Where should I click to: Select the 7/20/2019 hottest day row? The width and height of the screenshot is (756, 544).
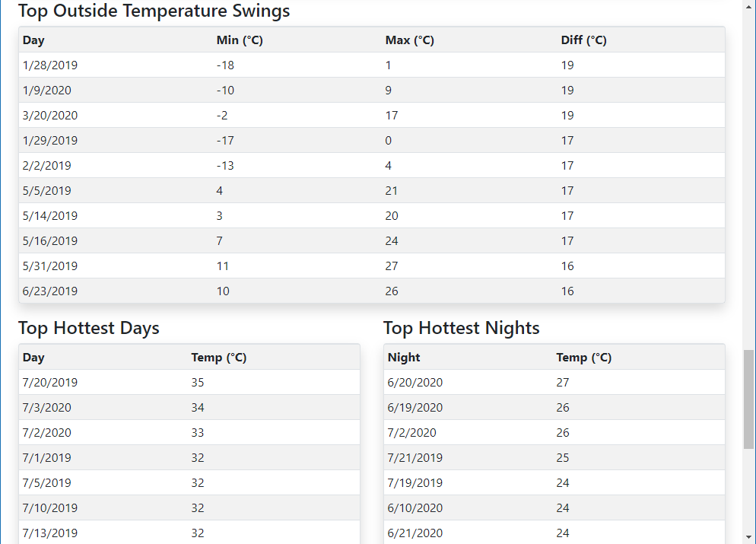coord(50,383)
